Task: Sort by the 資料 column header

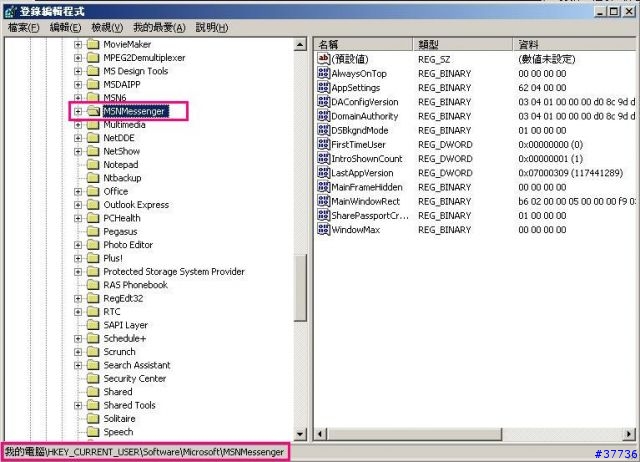Action: [575, 44]
